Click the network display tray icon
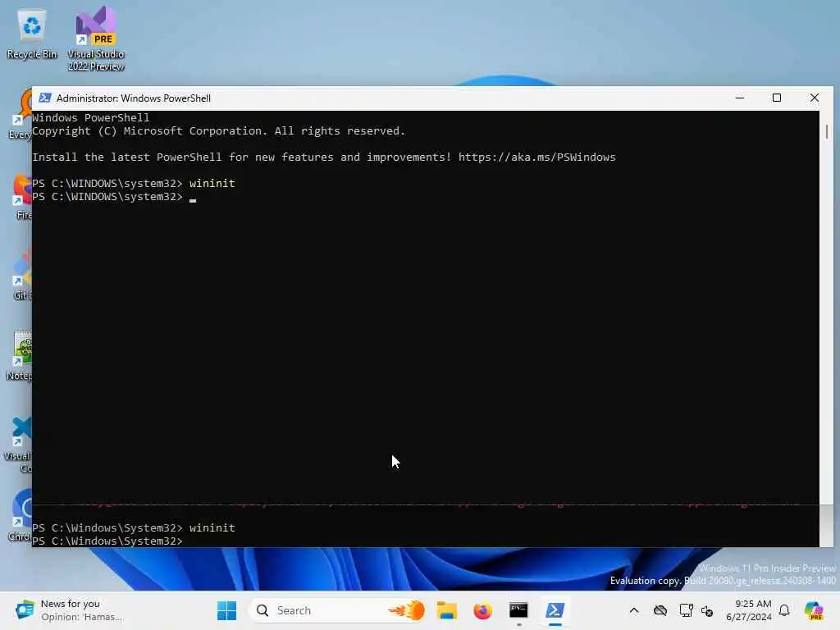Viewport: 840px width, 630px height. point(686,610)
